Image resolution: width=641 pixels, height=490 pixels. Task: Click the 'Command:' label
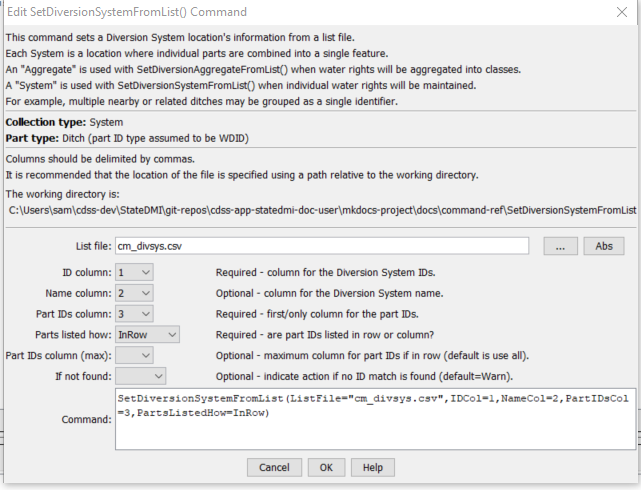[x=86, y=420]
